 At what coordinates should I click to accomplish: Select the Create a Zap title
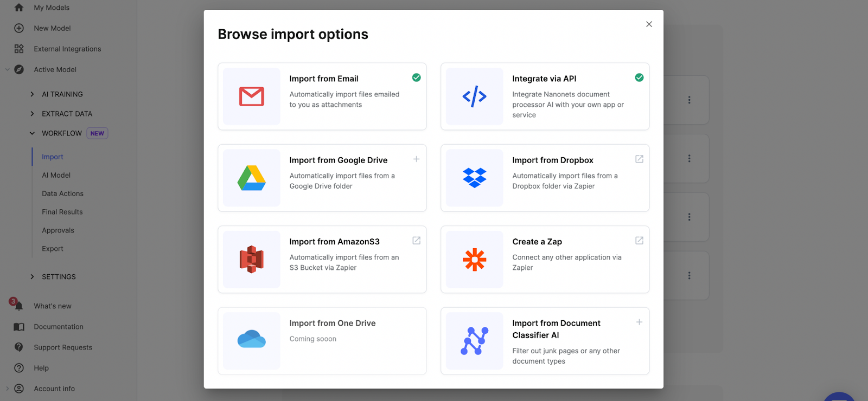(537, 242)
